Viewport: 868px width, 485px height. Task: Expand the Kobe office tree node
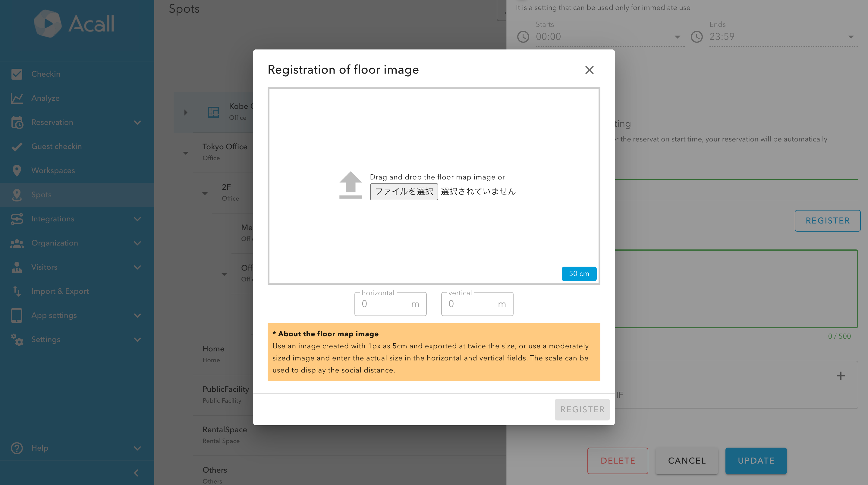point(185,112)
